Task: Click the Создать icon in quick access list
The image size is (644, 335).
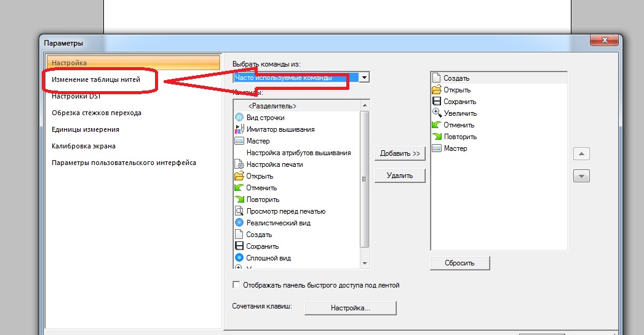Action: (x=436, y=78)
